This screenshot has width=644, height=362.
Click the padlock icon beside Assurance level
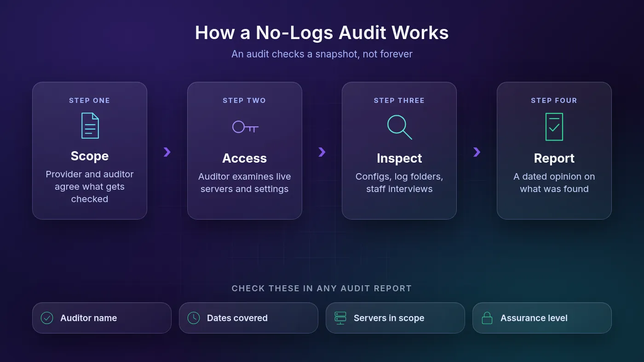[x=487, y=318]
